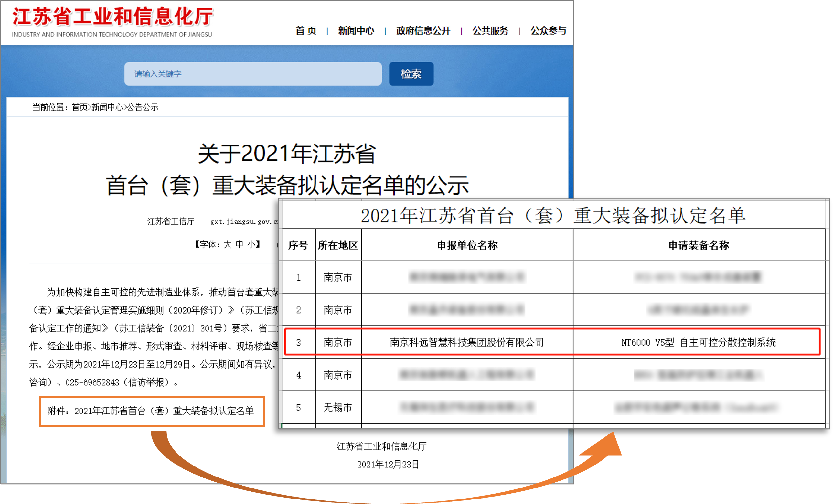Click the 新闻中心 breadcrumb link
The width and height of the screenshot is (833, 504).
(107, 107)
